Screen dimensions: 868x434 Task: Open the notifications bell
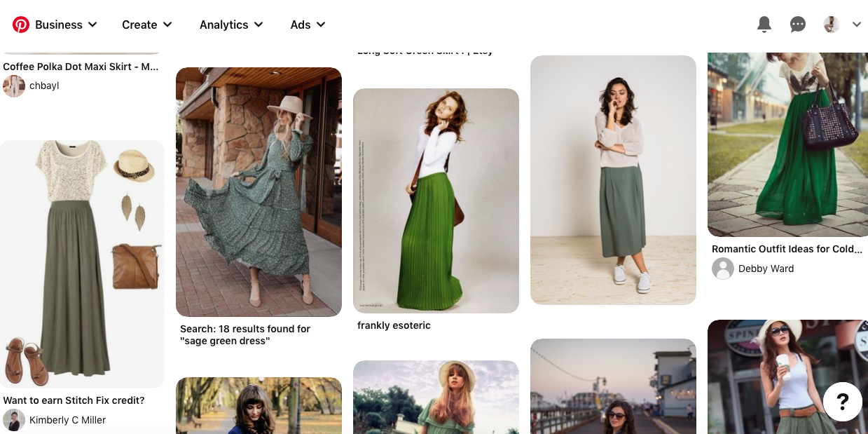click(764, 25)
